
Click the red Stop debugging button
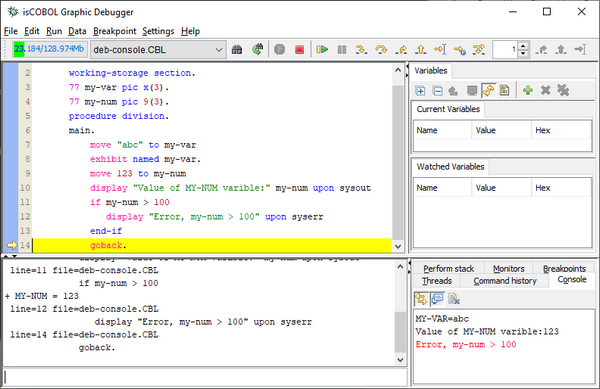point(299,49)
